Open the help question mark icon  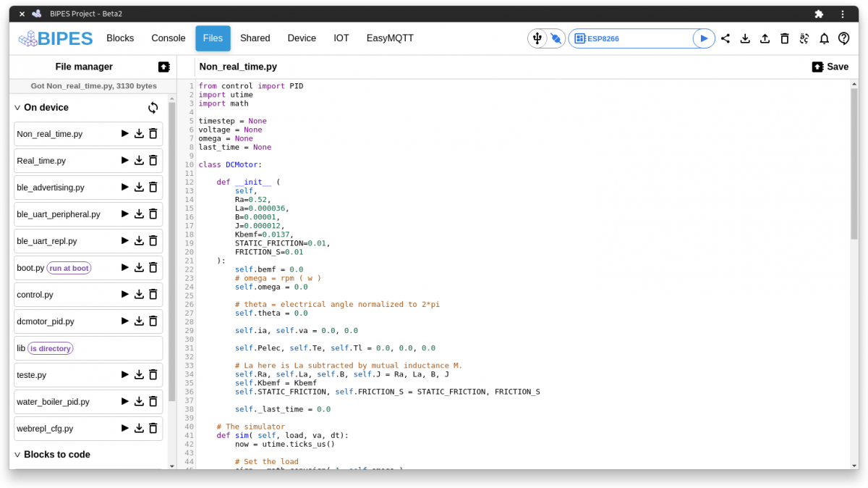[x=843, y=38]
